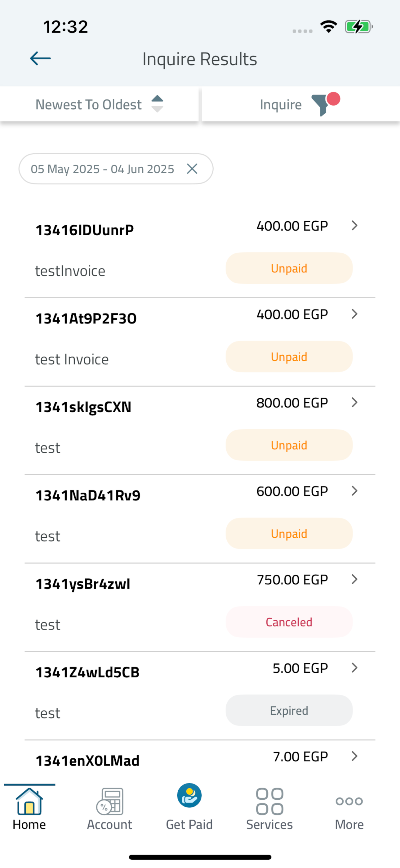
Task: Click the Canceled status badge
Action: [289, 622]
